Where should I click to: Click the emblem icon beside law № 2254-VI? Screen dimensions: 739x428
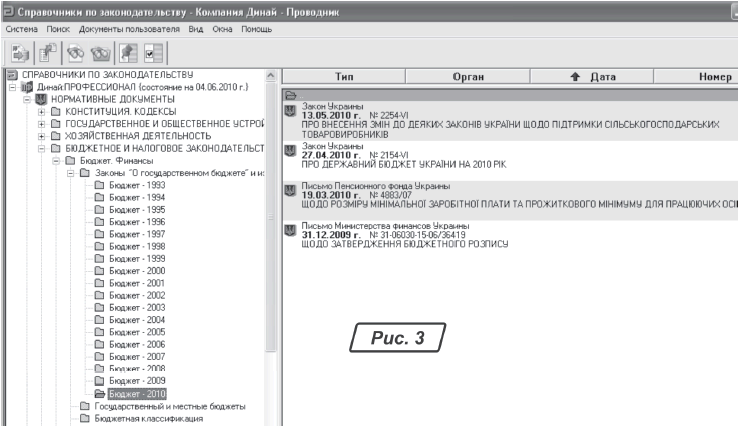point(290,110)
